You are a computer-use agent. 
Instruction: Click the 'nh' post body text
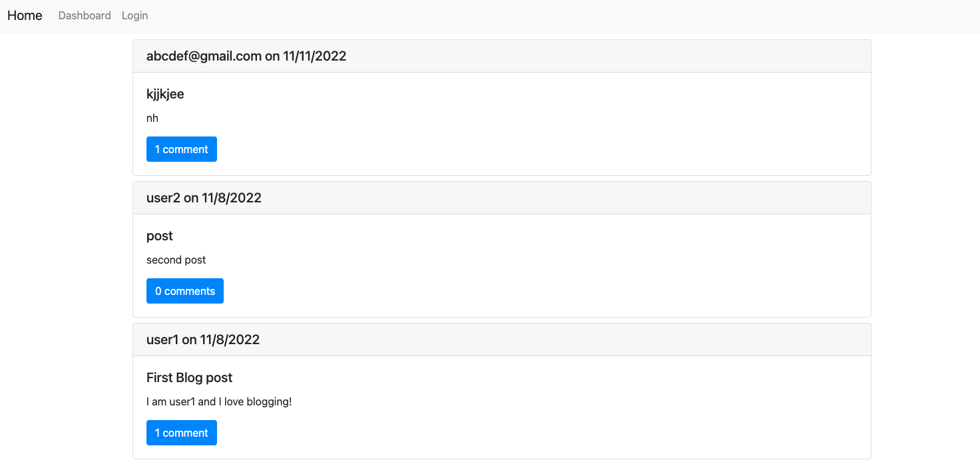[152, 118]
